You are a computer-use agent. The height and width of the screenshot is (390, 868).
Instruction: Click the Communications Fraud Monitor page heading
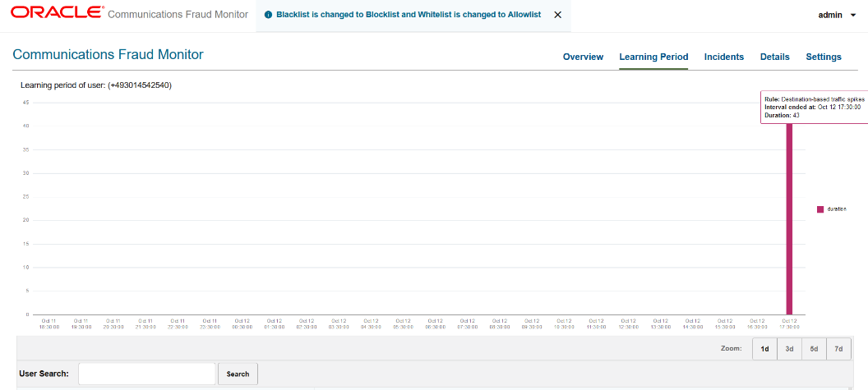tap(108, 54)
